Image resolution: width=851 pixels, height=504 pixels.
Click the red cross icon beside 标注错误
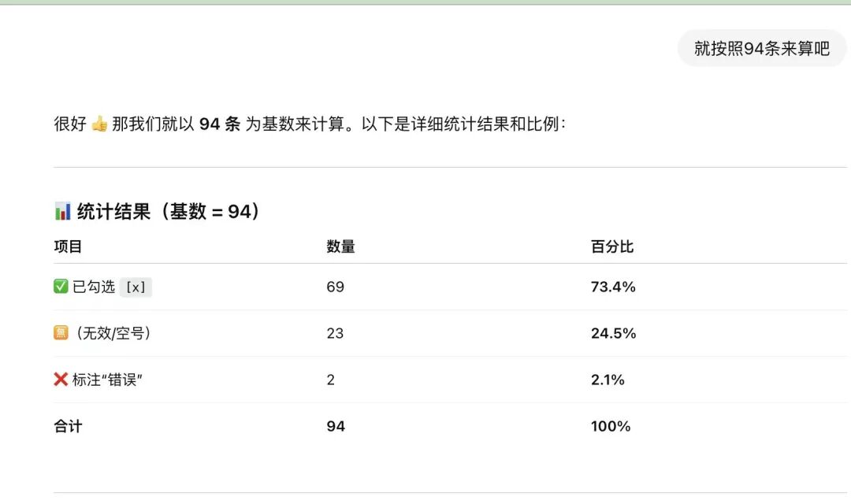pos(61,380)
